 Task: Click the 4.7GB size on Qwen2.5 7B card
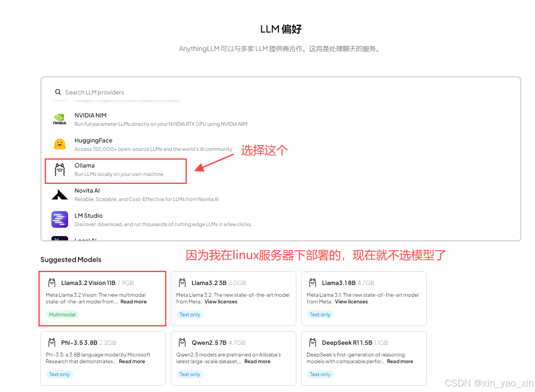pyautogui.click(x=237, y=343)
